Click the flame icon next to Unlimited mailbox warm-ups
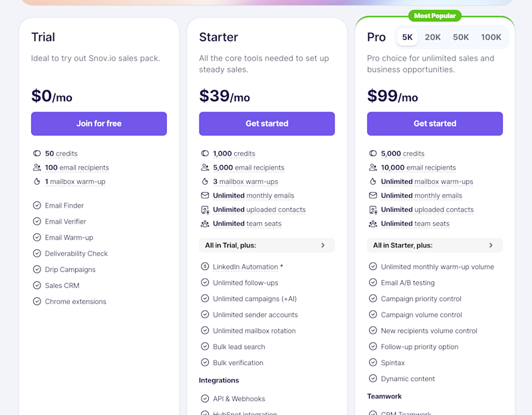The height and width of the screenshot is (415, 532). pyautogui.click(x=372, y=182)
